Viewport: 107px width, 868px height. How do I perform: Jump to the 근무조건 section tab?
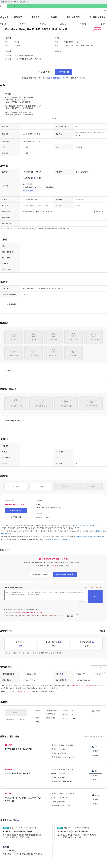[23, 24]
